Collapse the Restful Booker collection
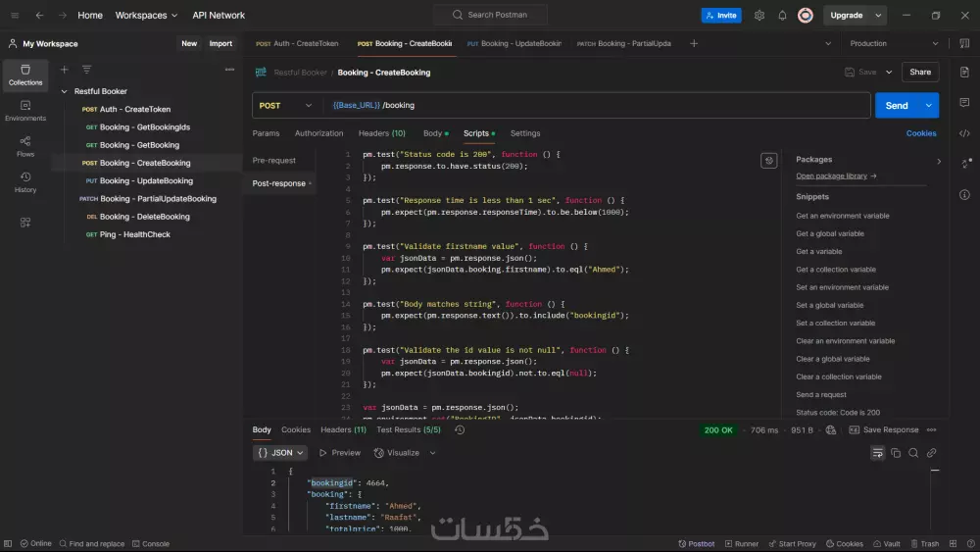The height and width of the screenshot is (552, 980). coord(65,91)
